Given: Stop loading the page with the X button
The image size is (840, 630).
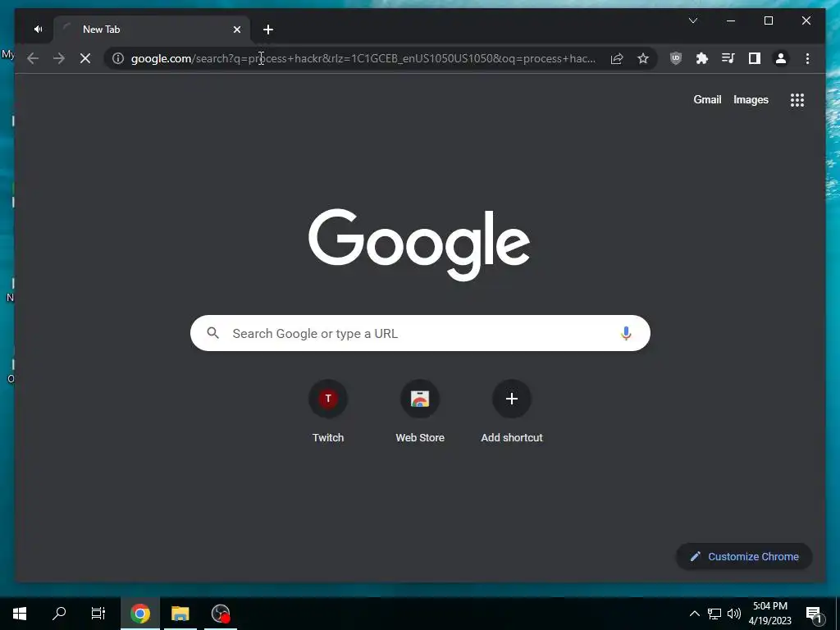Looking at the screenshot, I should point(85,58).
